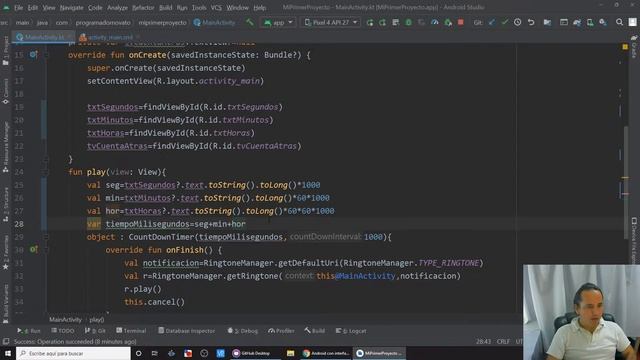Open the Navigate menu
640x360 pixels.
[71, 7]
